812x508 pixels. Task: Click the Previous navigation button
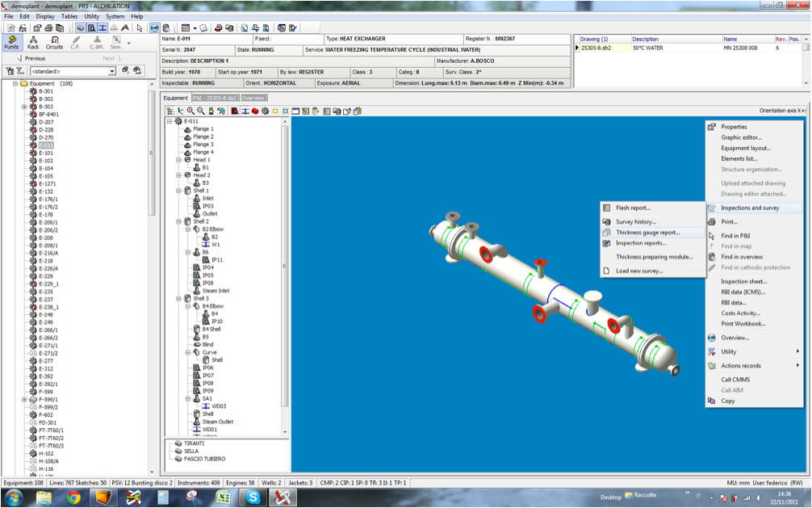click(30, 58)
